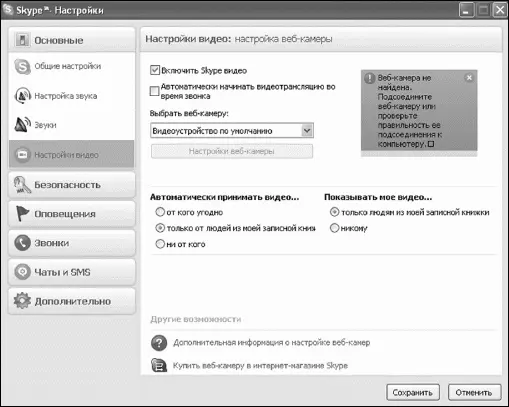The height and width of the screenshot is (407, 509).
Task: Expand the Чаты и SMS section
Action: 72,272
